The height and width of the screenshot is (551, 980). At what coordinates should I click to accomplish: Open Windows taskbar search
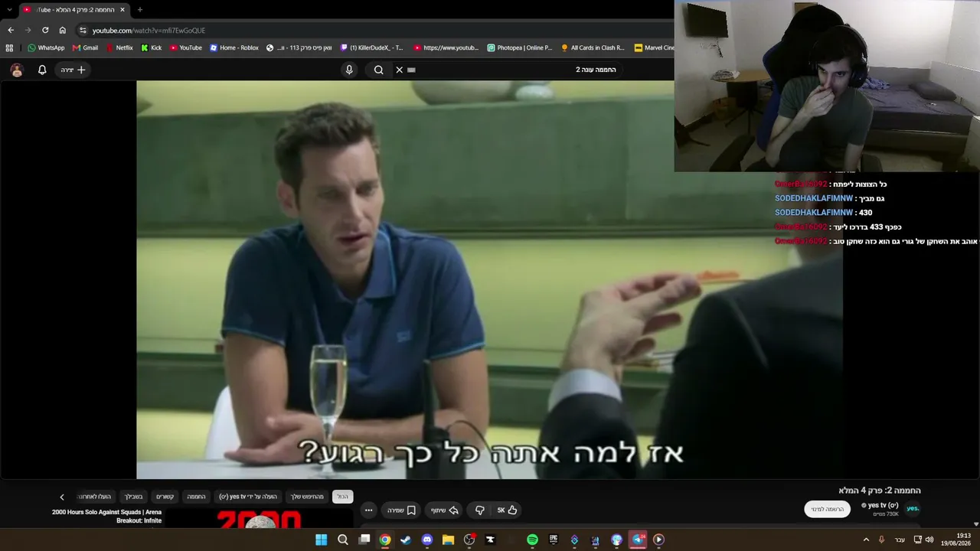(343, 540)
